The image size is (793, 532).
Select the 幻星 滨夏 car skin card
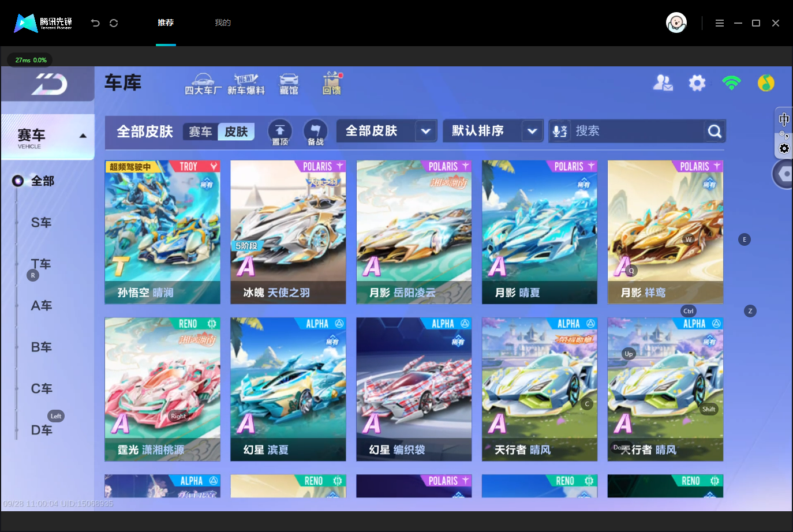coord(288,389)
